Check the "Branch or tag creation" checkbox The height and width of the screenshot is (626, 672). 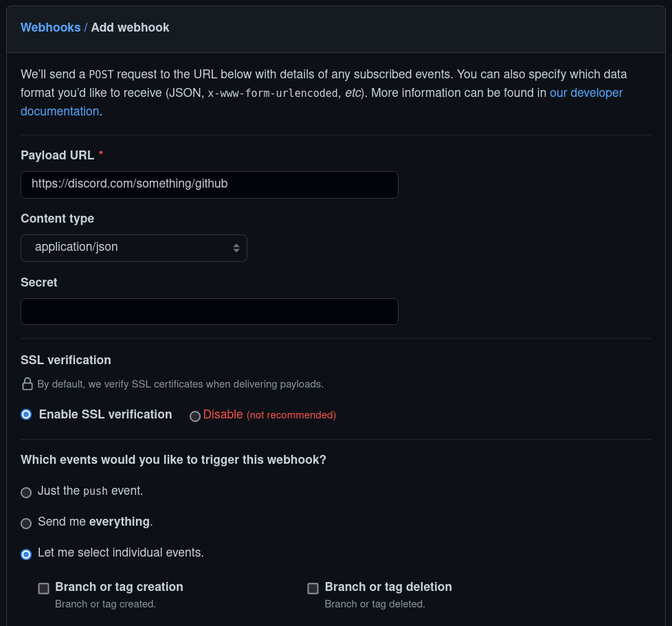pos(43,588)
